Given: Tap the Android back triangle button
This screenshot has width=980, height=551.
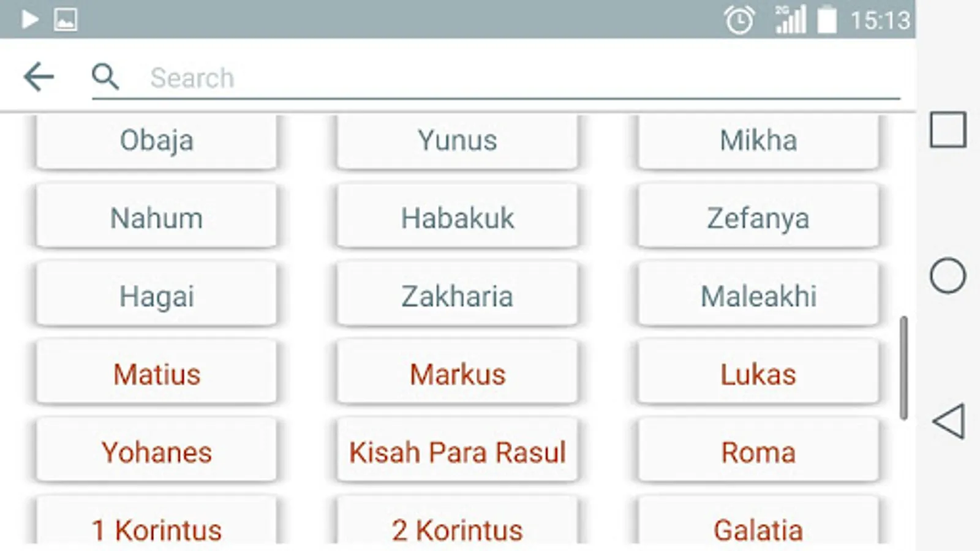Looking at the screenshot, I should (x=949, y=421).
